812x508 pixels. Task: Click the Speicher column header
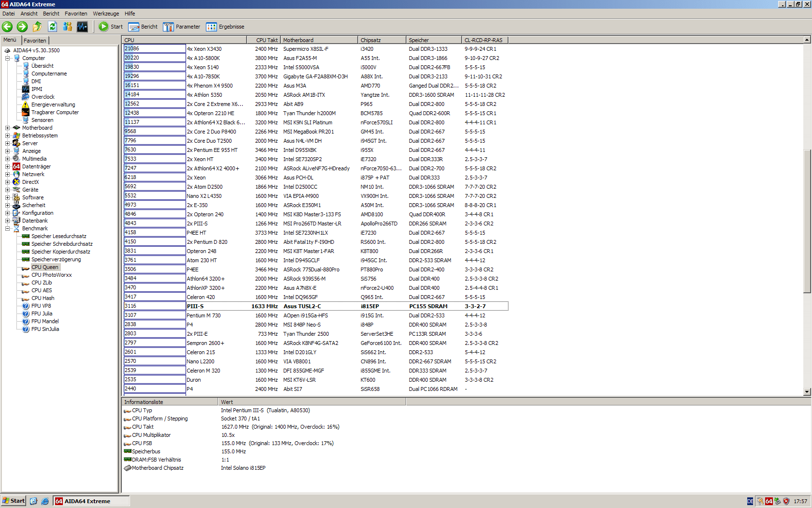click(x=434, y=40)
